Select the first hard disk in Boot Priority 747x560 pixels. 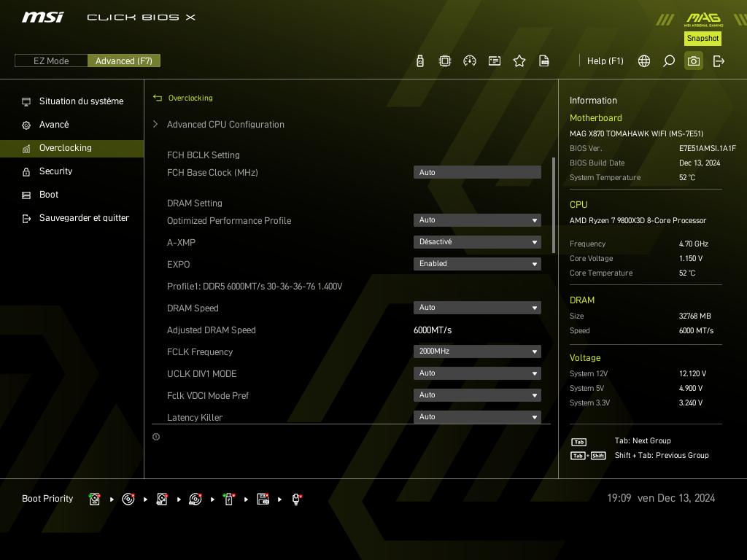point(95,499)
